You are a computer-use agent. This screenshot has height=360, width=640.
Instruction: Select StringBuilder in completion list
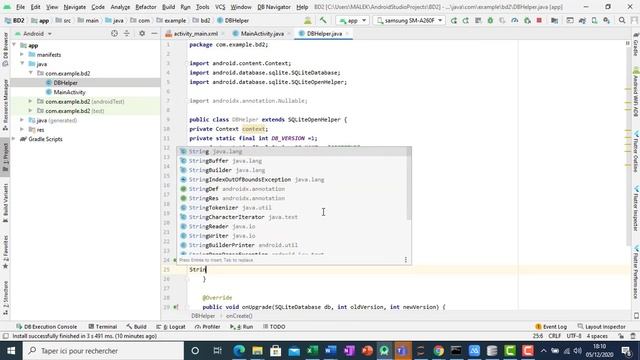291,170
